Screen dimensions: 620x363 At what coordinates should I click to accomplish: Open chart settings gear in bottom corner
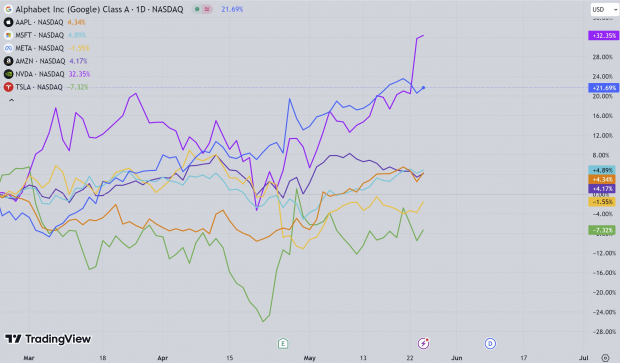tap(605, 358)
